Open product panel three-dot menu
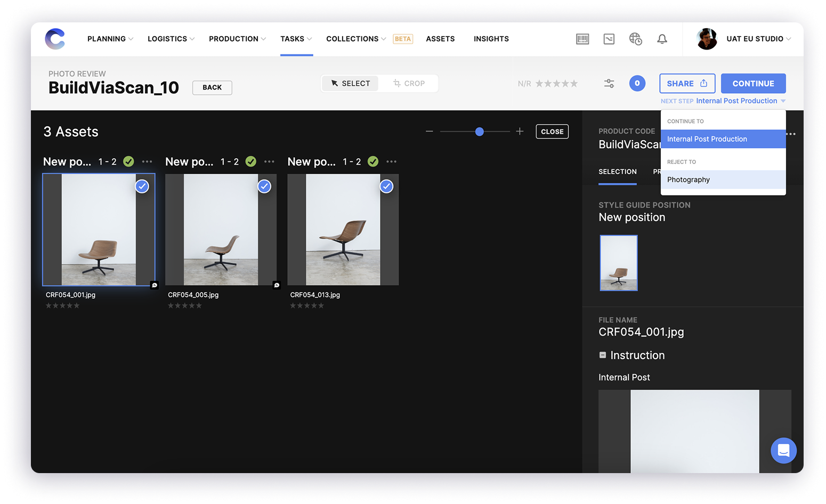 tap(791, 134)
